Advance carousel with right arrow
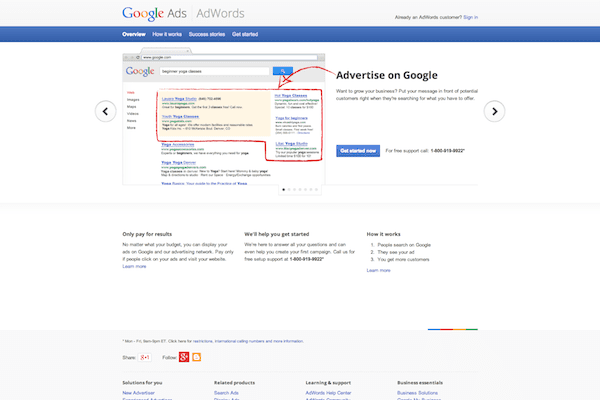 pyautogui.click(x=494, y=111)
